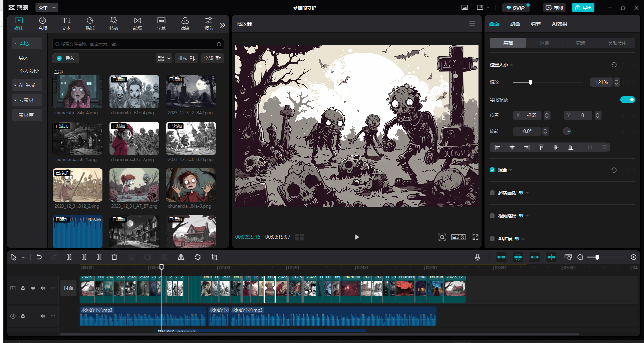The width and height of the screenshot is (644, 343).
Task: Play the preview video
Action: (357, 237)
